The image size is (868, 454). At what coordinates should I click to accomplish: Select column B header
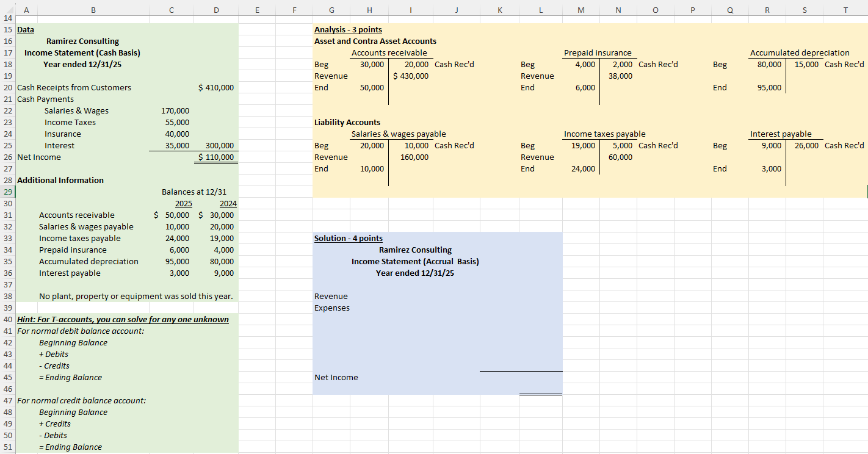(x=93, y=9)
